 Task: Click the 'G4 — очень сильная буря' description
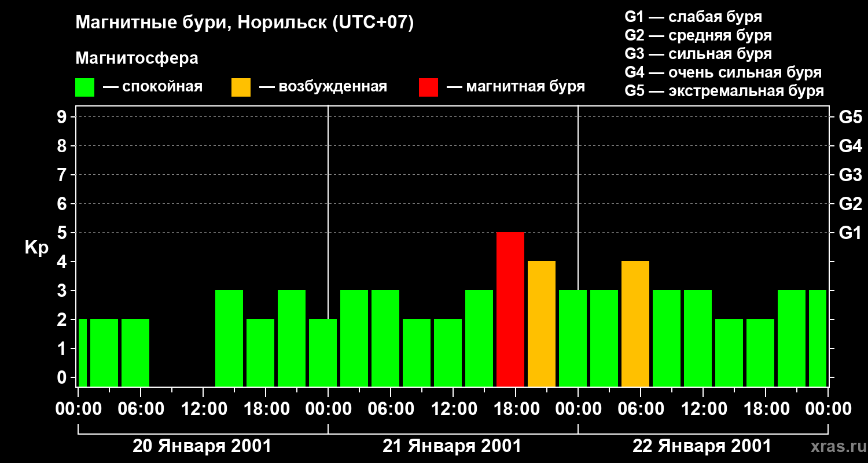(x=723, y=72)
